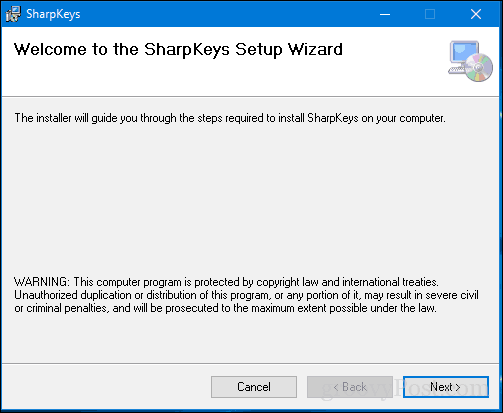Click the disabled maximize button
Viewport: 503px width, 413px height.
pos(430,14)
